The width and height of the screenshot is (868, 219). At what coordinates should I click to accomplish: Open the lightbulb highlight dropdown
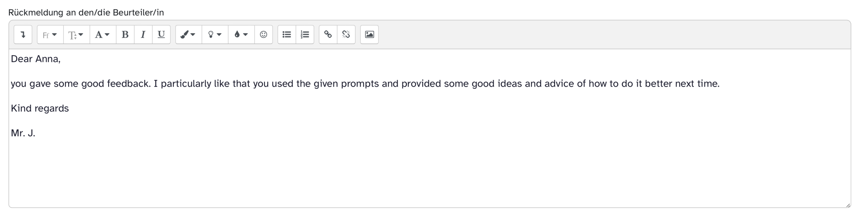215,35
